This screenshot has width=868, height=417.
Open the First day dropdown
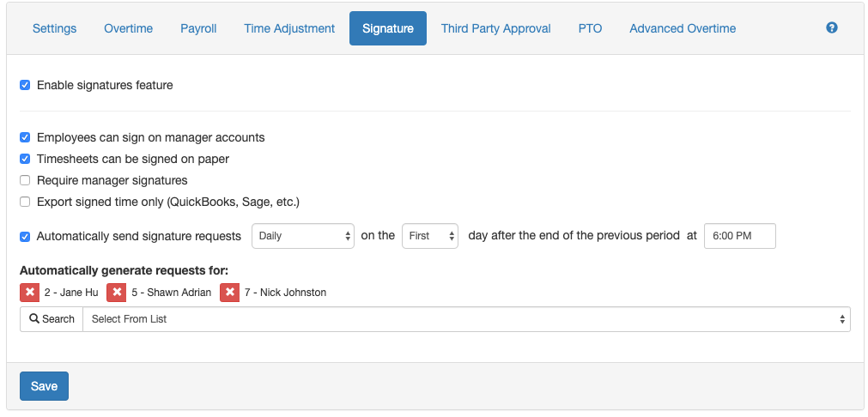[429, 236]
